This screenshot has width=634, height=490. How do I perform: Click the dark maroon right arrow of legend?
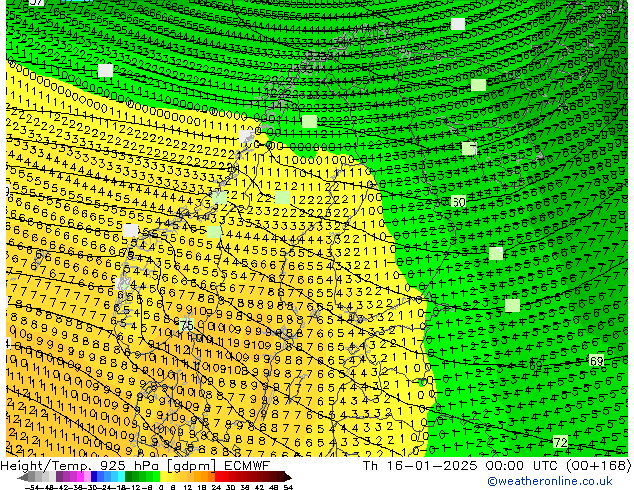288,477
